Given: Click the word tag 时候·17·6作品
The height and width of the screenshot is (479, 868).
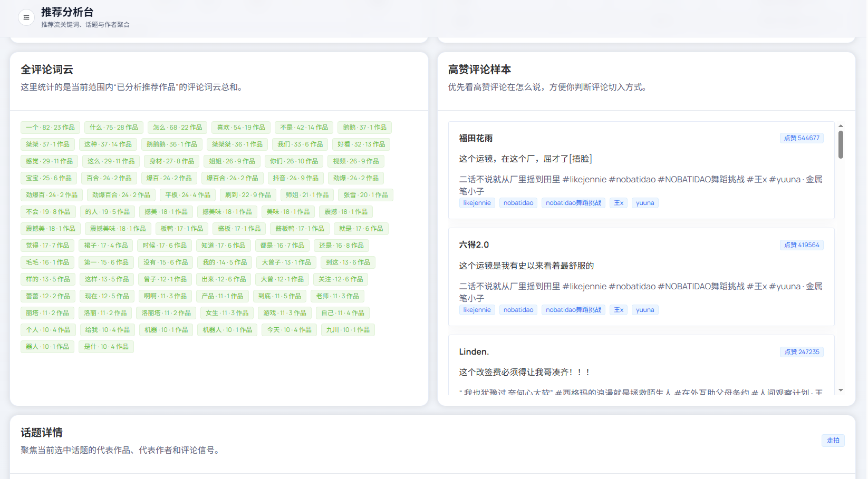Looking at the screenshot, I should pyautogui.click(x=164, y=246).
